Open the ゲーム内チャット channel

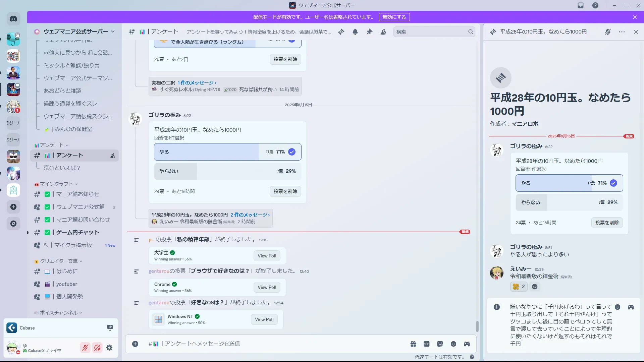click(x=77, y=232)
